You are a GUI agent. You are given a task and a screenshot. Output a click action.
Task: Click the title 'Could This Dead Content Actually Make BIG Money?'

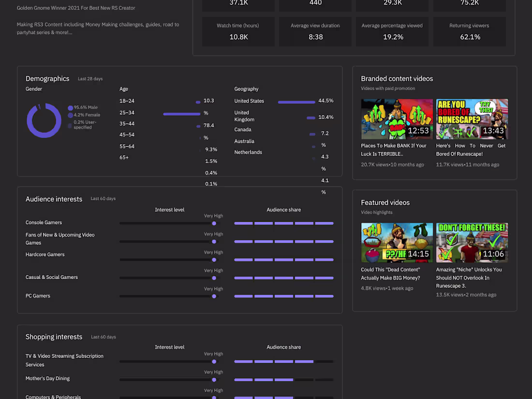tap(390, 273)
